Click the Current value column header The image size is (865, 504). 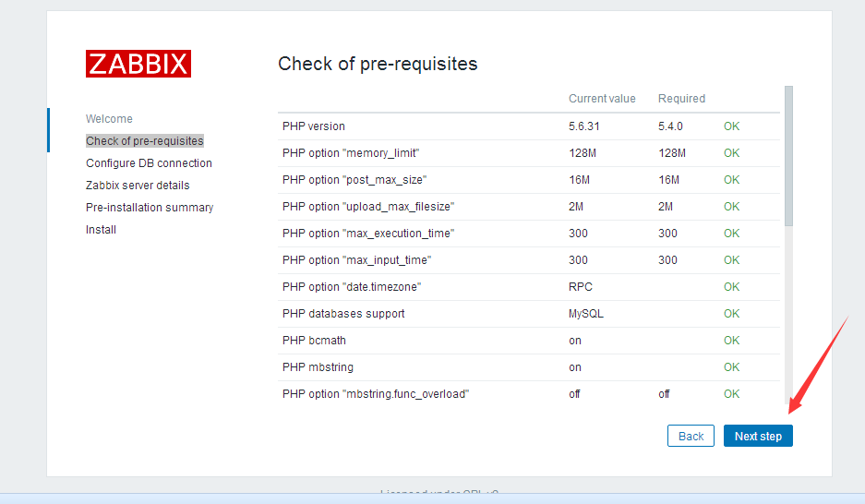(x=602, y=99)
